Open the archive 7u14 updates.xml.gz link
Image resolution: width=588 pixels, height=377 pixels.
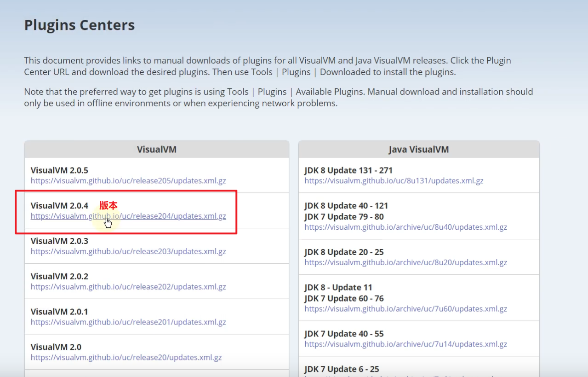[x=406, y=344]
